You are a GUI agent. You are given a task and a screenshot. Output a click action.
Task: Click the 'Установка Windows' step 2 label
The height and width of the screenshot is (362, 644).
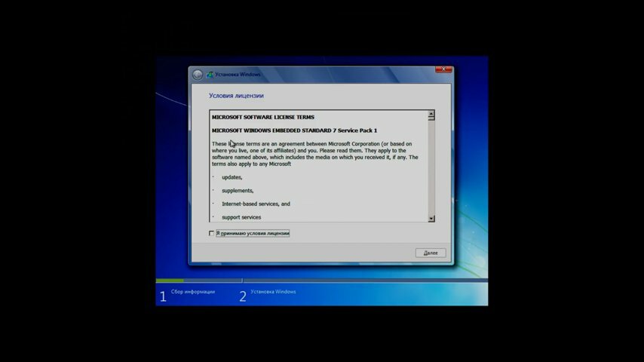(273, 292)
